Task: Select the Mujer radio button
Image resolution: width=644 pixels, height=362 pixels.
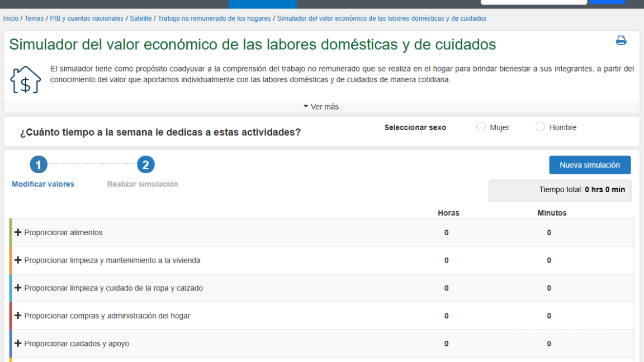Action: click(481, 127)
